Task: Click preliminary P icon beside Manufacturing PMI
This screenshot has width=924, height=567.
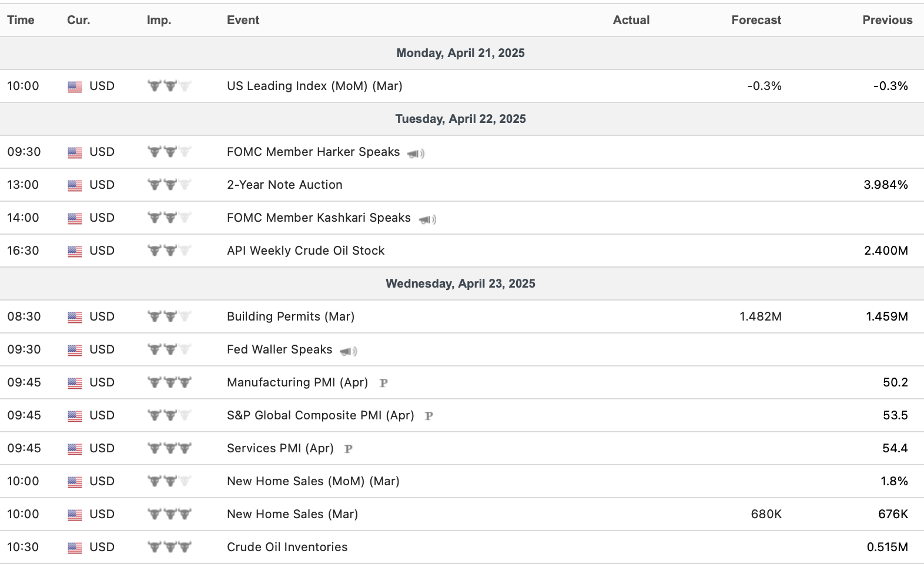Action: [383, 383]
